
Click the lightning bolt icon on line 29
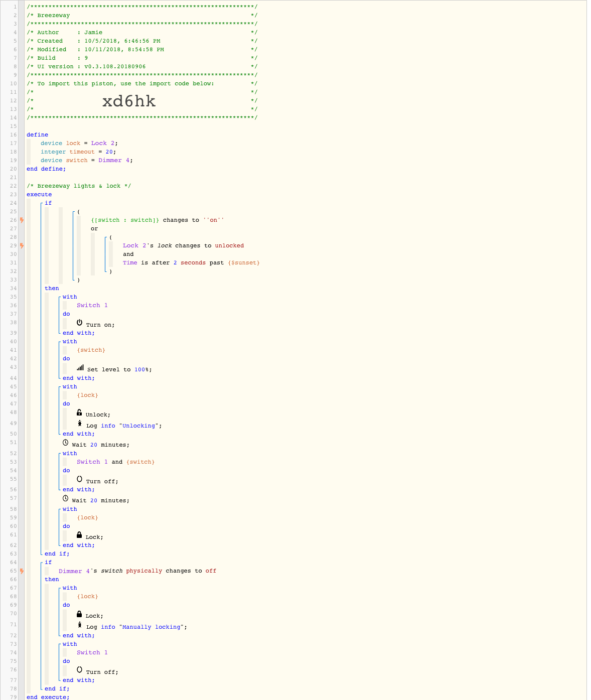22,245
